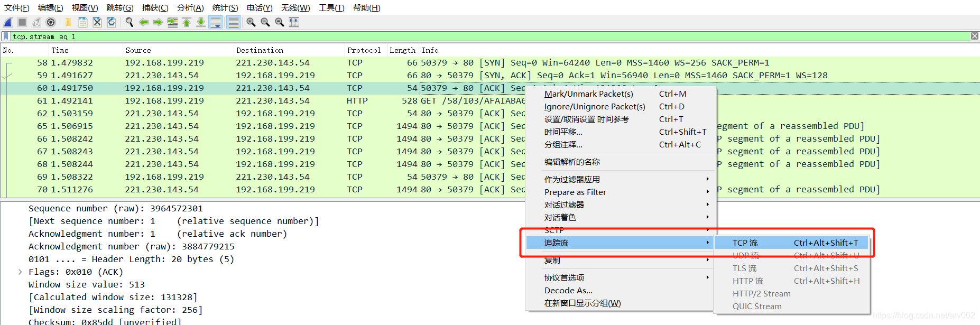The width and height of the screenshot is (980, 325).
Task: Reload the capture file
Action: [111, 22]
